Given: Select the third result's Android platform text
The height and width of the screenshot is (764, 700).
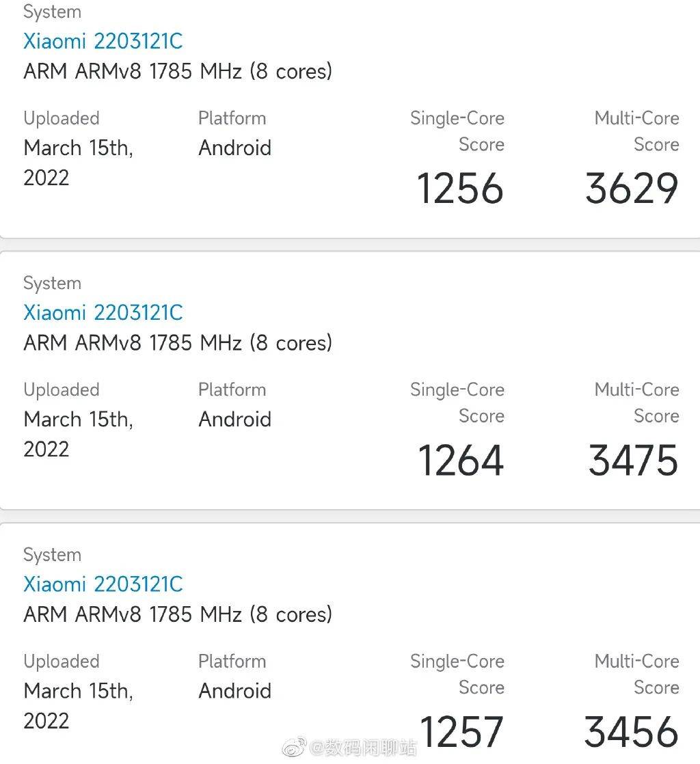Looking at the screenshot, I should pyautogui.click(x=234, y=690).
